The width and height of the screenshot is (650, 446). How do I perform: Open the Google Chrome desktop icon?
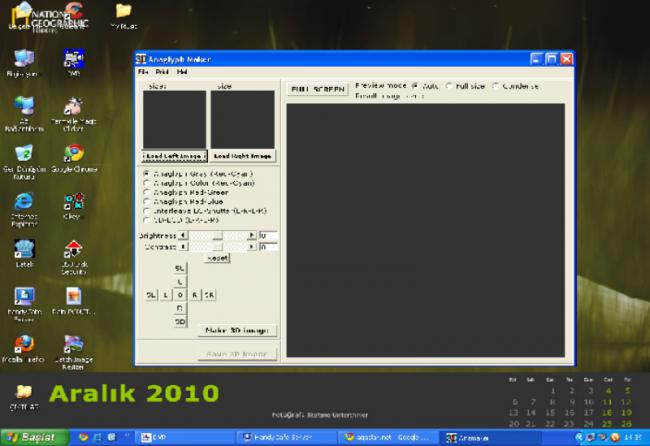click(x=74, y=153)
